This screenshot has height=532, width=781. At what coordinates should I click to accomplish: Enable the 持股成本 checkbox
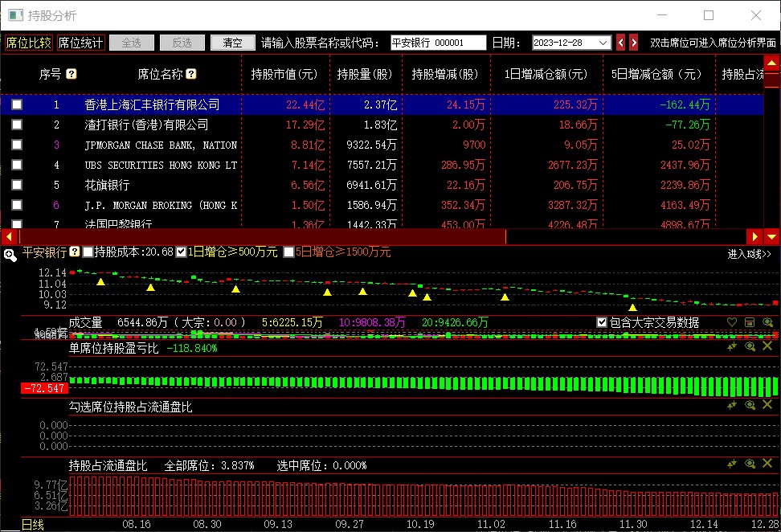pyautogui.click(x=88, y=252)
